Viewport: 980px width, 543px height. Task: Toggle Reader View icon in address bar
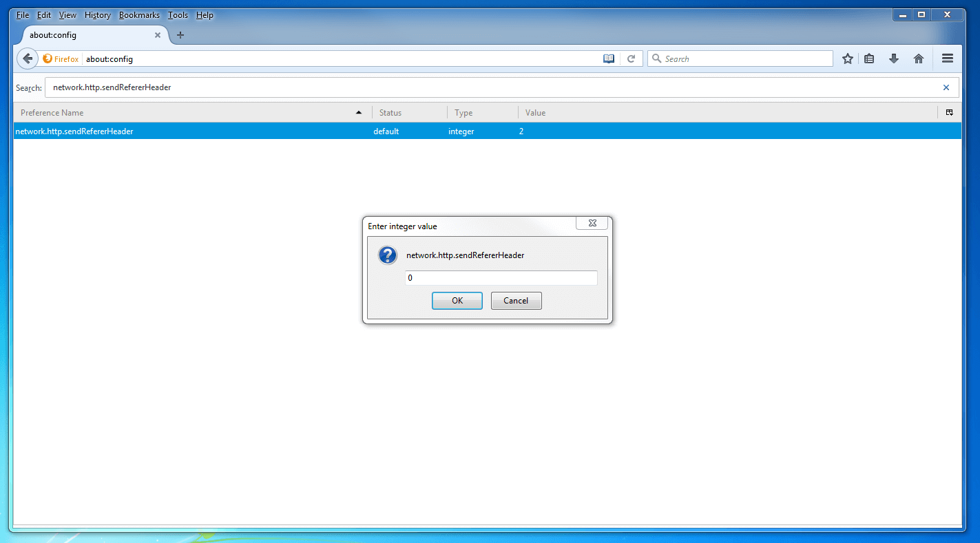[609, 59]
